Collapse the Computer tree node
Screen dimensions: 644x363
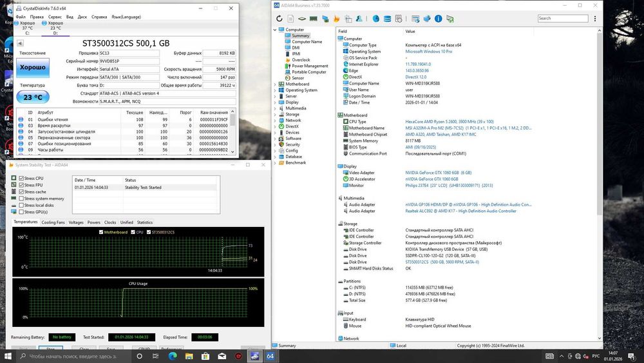point(275,30)
